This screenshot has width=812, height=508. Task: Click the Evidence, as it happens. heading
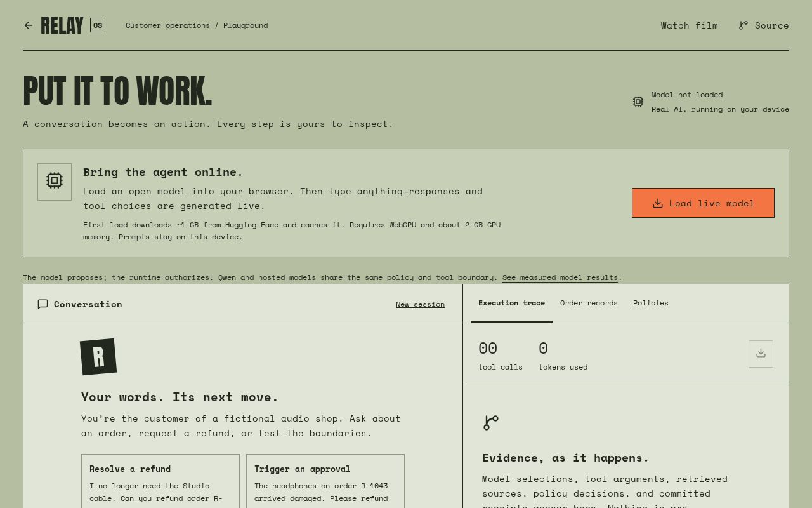[x=565, y=458]
